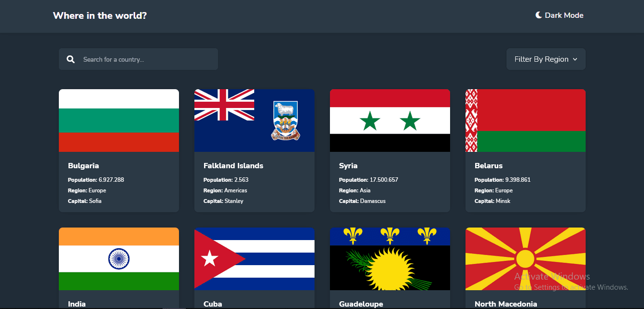Select the Belarus country name
Image resolution: width=644 pixels, height=309 pixels.
pyautogui.click(x=488, y=165)
